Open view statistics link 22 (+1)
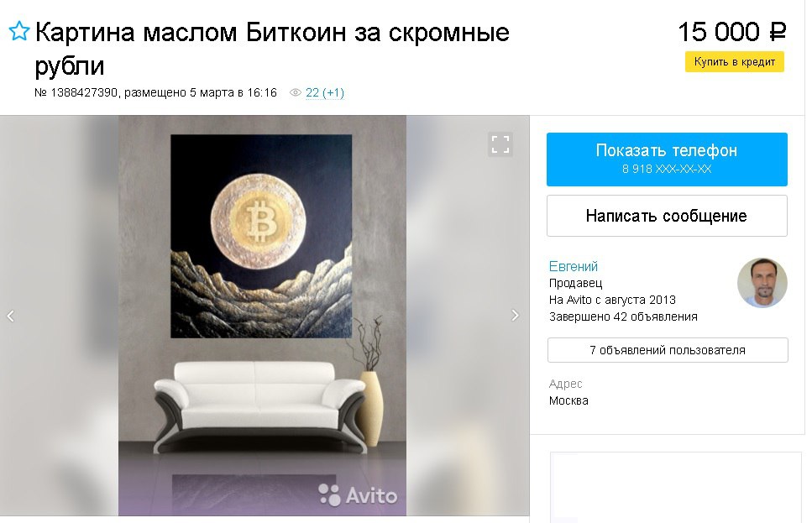Image resolution: width=812 pixels, height=523 pixels. pos(325,92)
